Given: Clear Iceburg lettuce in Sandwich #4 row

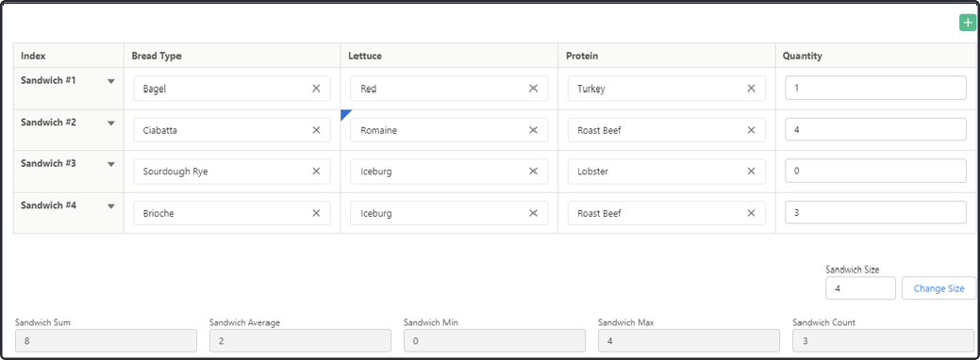Looking at the screenshot, I should tap(534, 213).
